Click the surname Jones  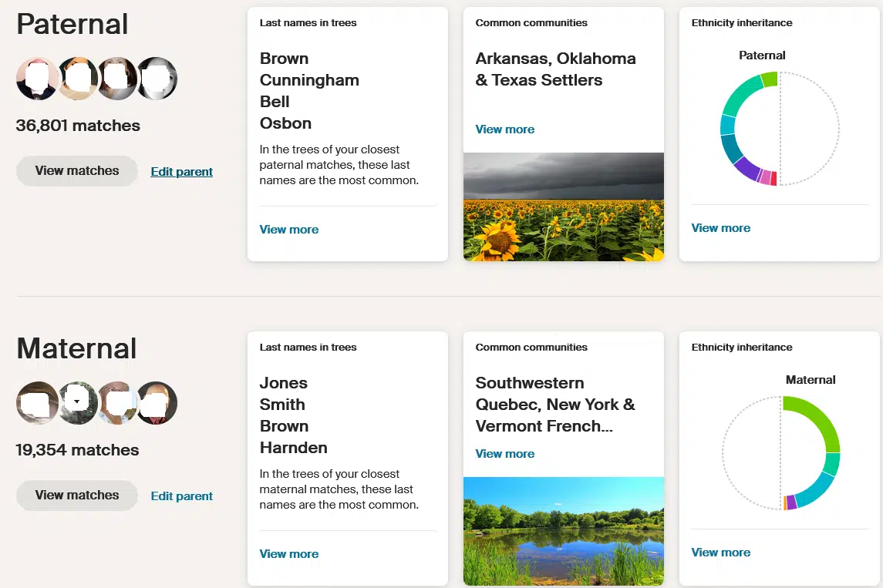point(283,383)
